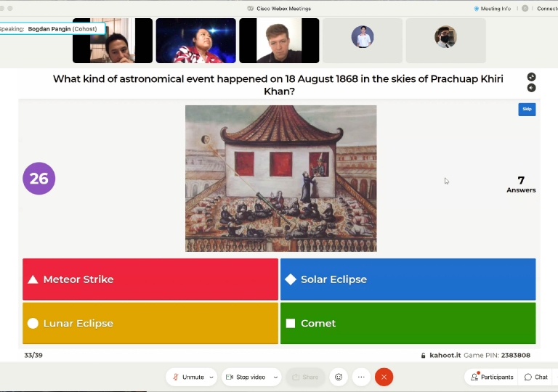Click the countdown timer showing 26
Viewport: 558px width, 392px height.
[x=39, y=179]
